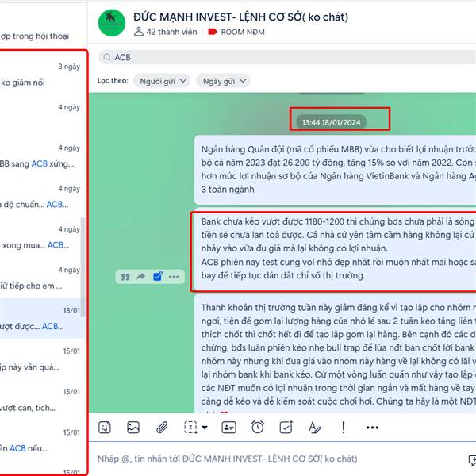Mark message as priority with exclamation icon
476x476 pixels.
(x=344, y=428)
